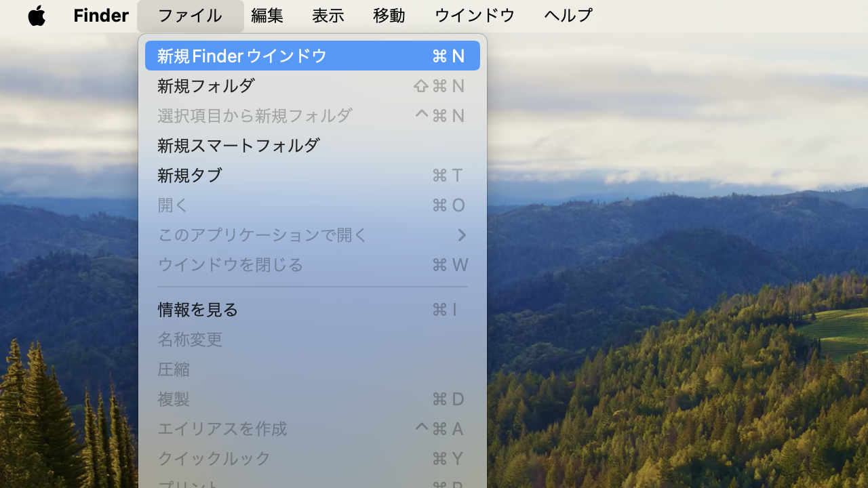Choose 情報を見る menu item
The width and height of the screenshot is (868, 488).
tap(312, 309)
